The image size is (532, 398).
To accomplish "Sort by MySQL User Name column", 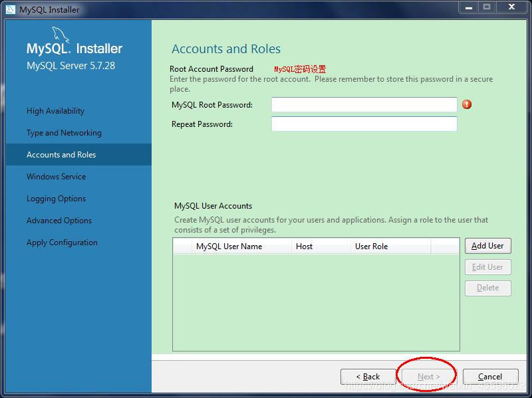I will 241,246.
